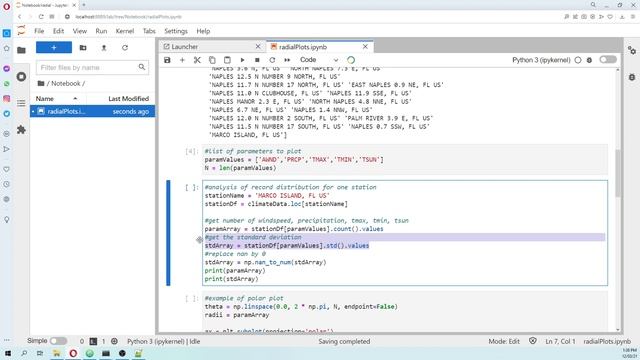Click the status bar kernel Idle indicator
The height and width of the screenshot is (360, 640).
pyautogui.click(x=164, y=341)
